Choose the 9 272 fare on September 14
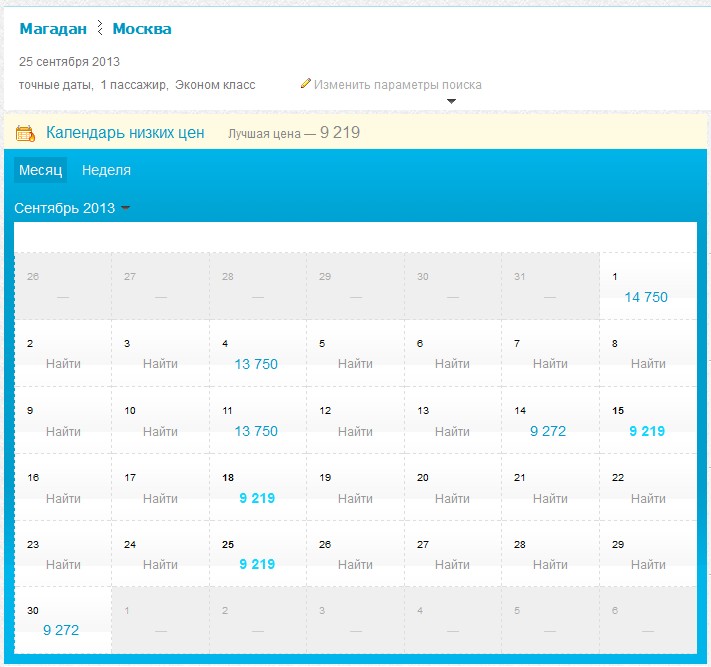 coord(548,431)
